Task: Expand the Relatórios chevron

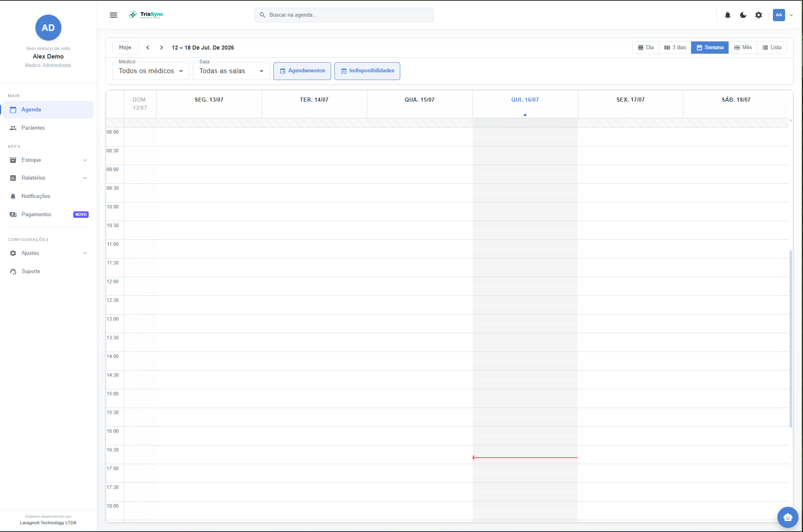Action: tap(85, 178)
